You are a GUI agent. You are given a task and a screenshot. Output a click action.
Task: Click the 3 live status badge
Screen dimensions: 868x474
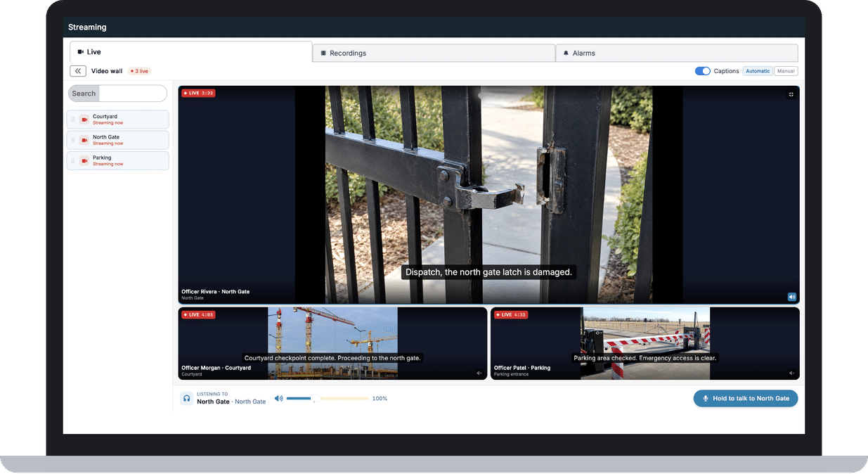[x=140, y=71]
